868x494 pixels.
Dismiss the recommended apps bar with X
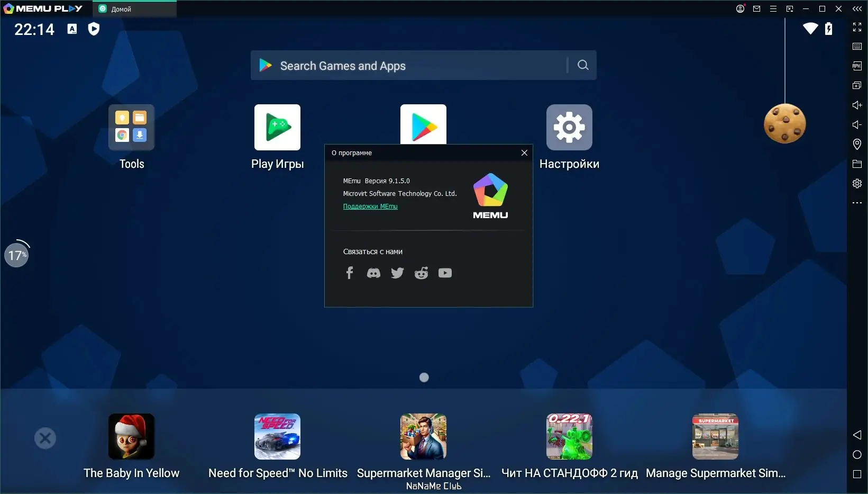pos(45,438)
